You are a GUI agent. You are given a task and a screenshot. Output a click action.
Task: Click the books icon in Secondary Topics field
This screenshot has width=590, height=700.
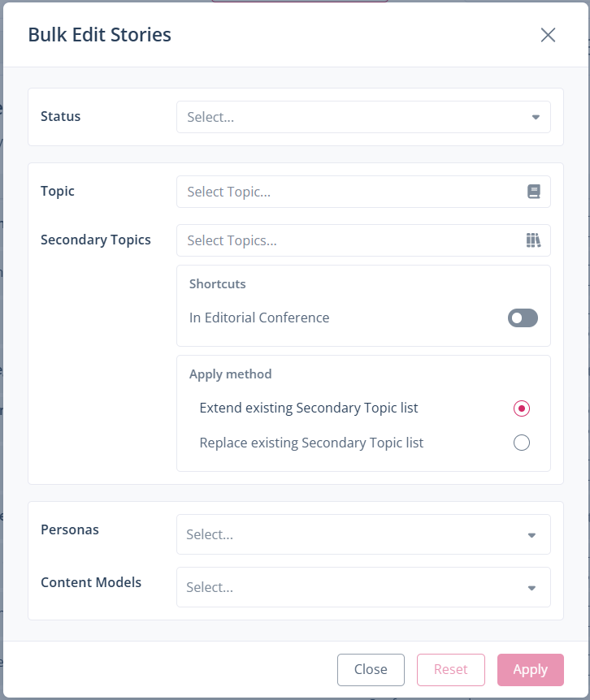pyautogui.click(x=533, y=240)
